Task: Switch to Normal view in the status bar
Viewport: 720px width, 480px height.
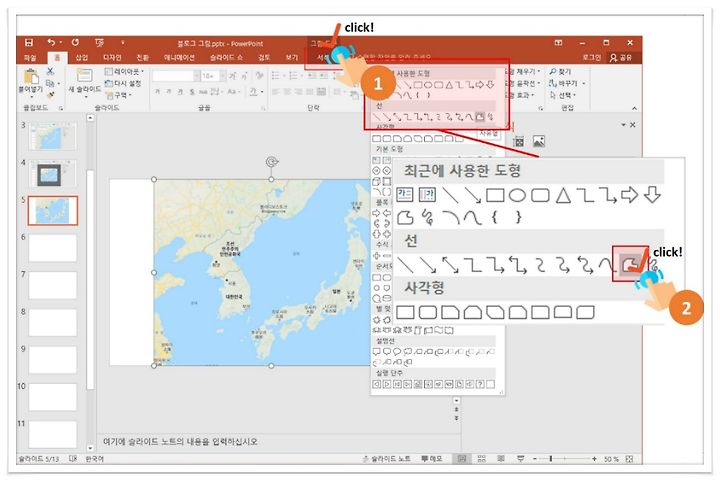Action: tap(461, 458)
